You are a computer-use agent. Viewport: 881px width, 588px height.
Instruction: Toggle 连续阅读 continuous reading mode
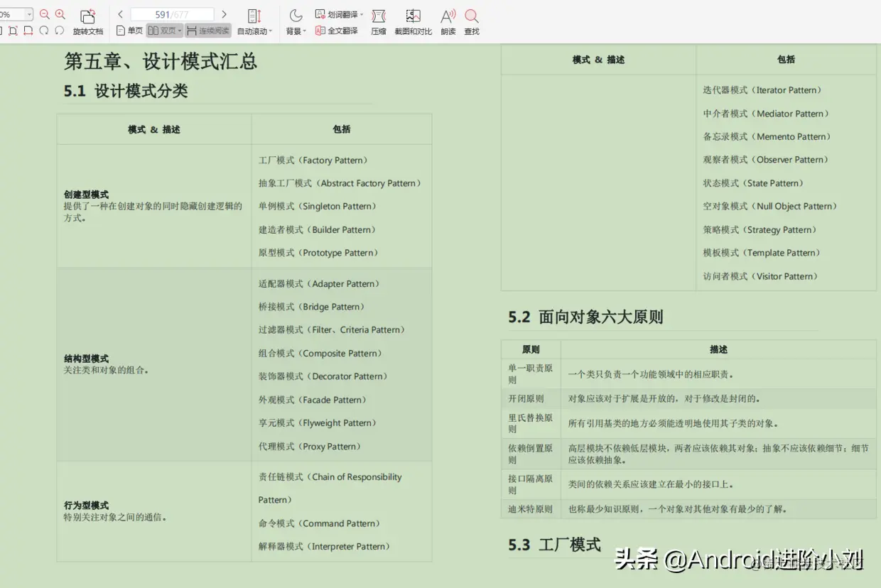[208, 31]
